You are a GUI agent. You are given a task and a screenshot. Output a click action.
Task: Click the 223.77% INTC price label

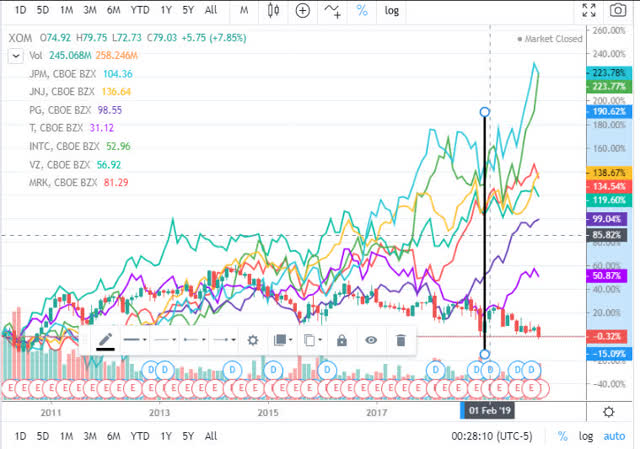tap(609, 86)
